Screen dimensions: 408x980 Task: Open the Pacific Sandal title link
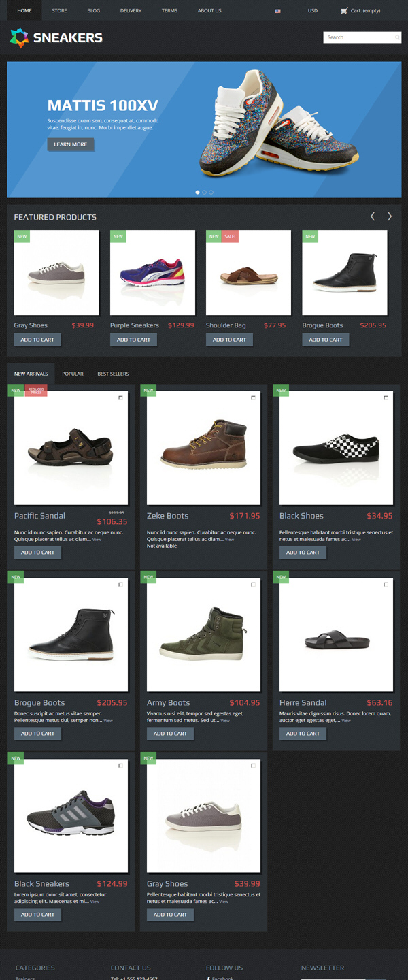click(x=39, y=516)
